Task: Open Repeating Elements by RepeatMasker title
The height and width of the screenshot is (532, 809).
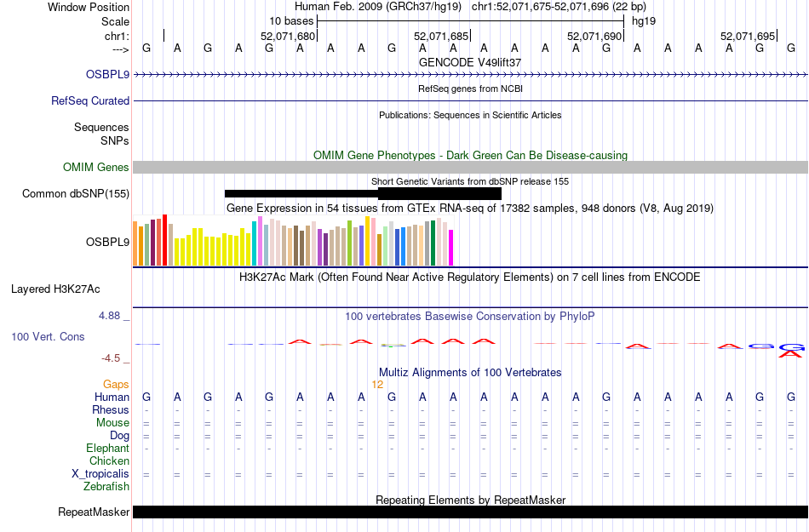Action: click(470, 500)
